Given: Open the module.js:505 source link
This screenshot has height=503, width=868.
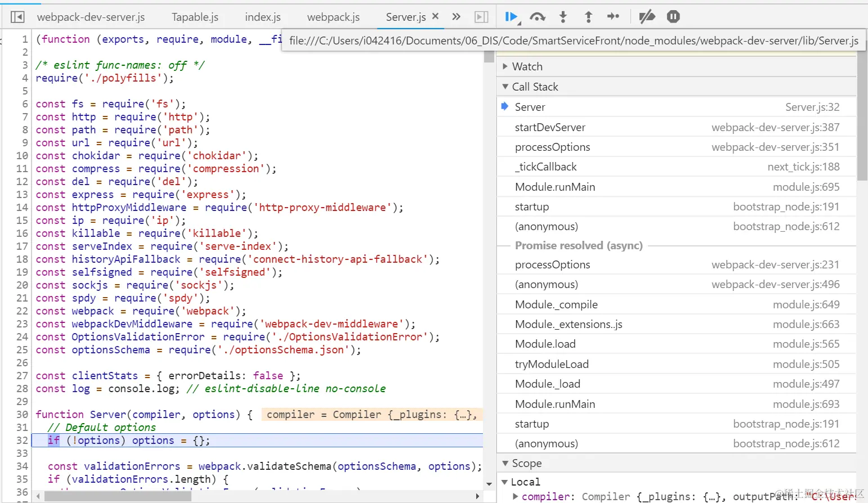Looking at the screenshot, I should [x=806, y=364].
